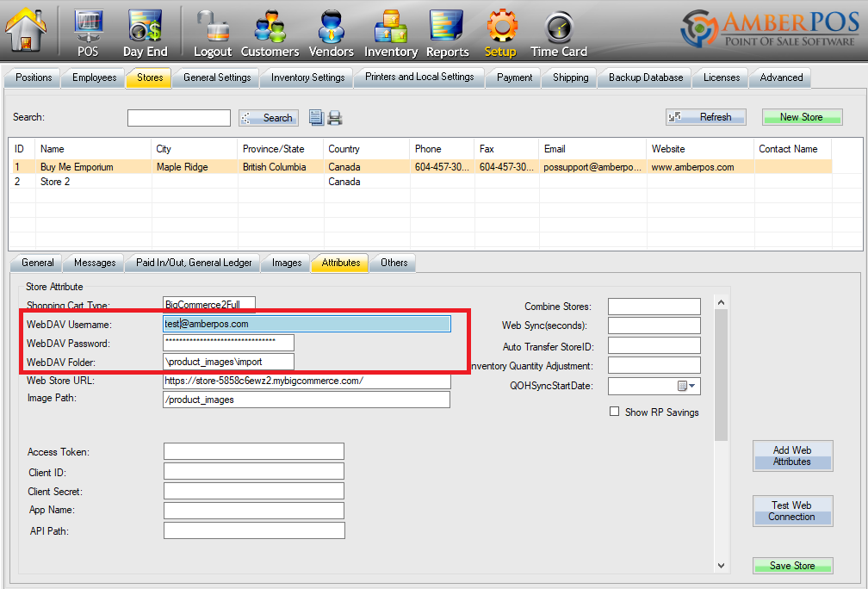Select the Buy Me Emporium store row

(x=420, y=167)
